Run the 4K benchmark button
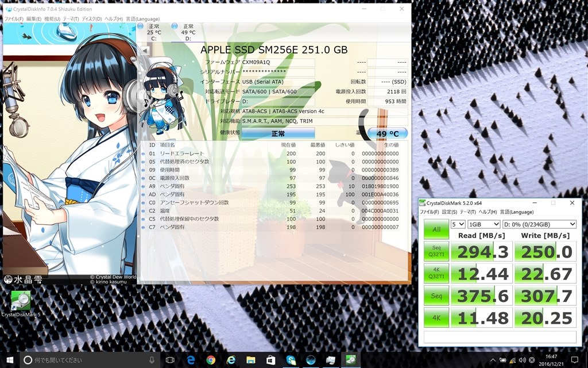The width and height of the screenshot is (588, 368). [x=436, y=317]
